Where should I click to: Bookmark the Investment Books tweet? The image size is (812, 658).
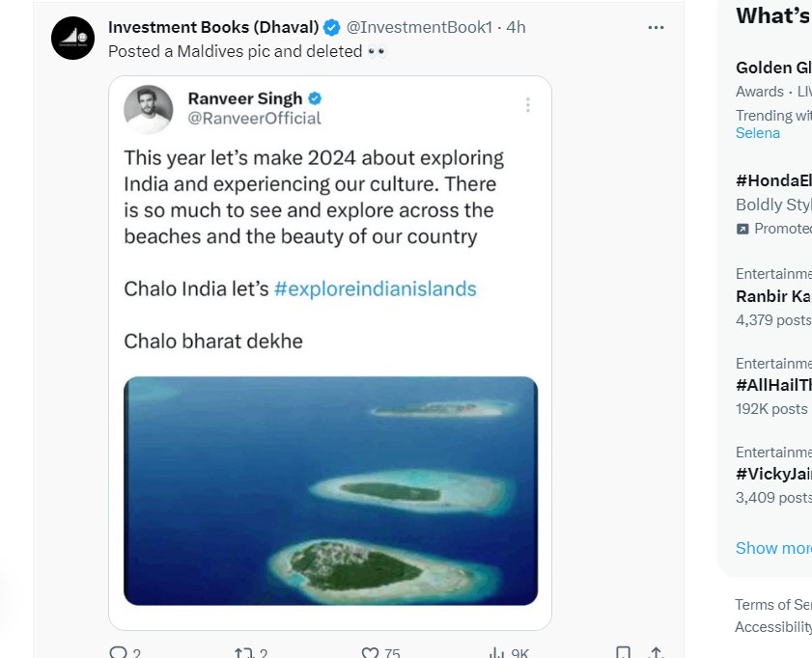coord(624,653)
